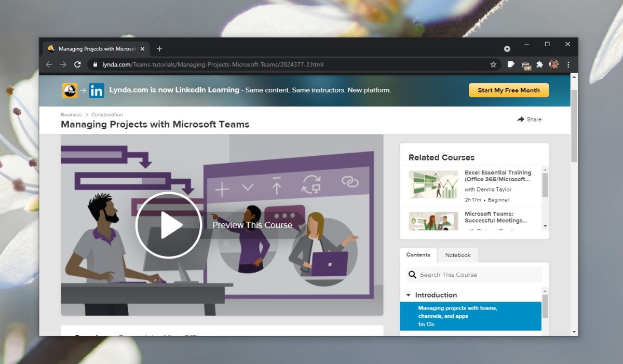
Task: Click the Related Courses heading
Action: [x=441, y=157]
